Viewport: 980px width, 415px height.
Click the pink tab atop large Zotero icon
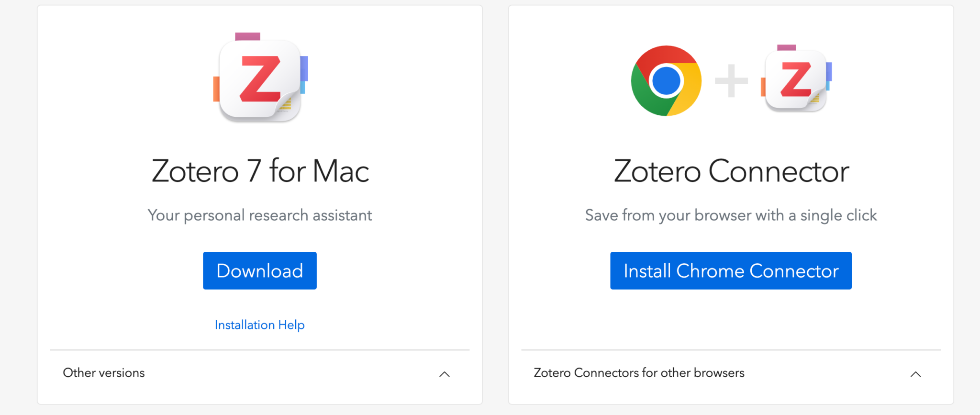pyautogui.click(x=247, y=36)
